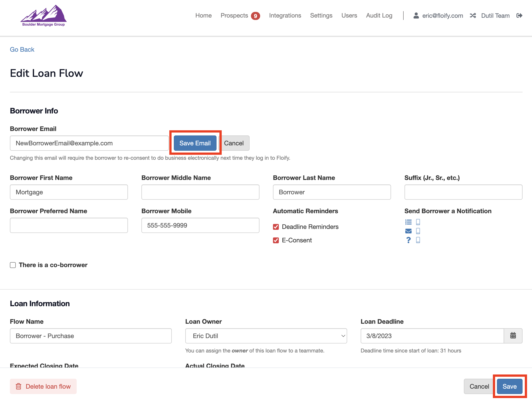Click the question mark notification icon
The image size is (532, 403).
pyautogui.click(x=408, y=240)
